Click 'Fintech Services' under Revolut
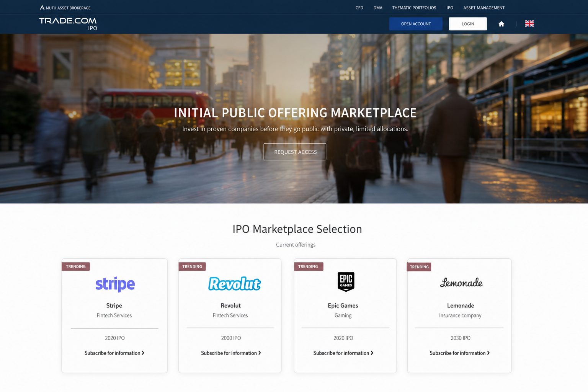588x392 pixels. coord(230,315)
